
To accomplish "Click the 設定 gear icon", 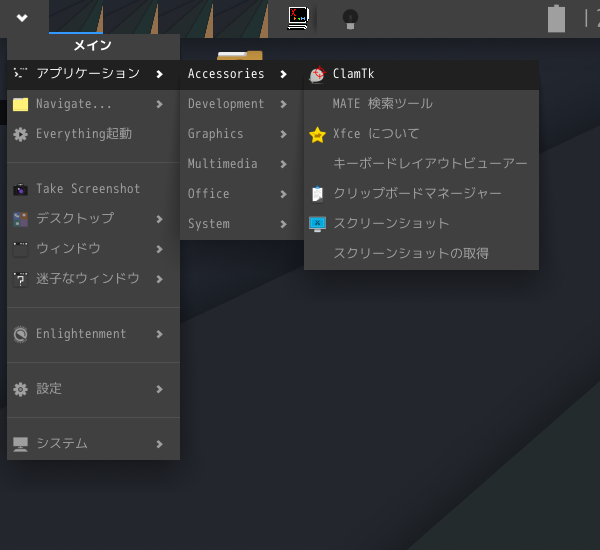I will tap(20, 389).
